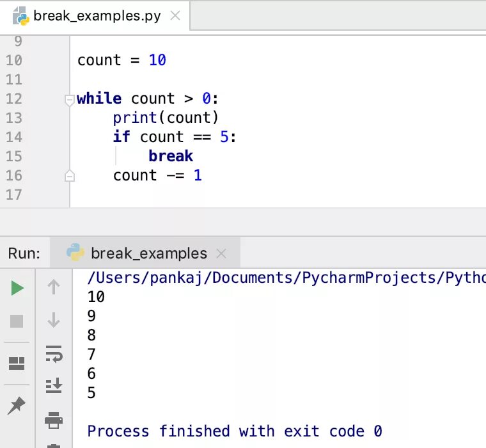The height and width of the screenshot is (448, 486).
Task: Click the Python icon on the Run tab
Action: [x=75, y=252]
